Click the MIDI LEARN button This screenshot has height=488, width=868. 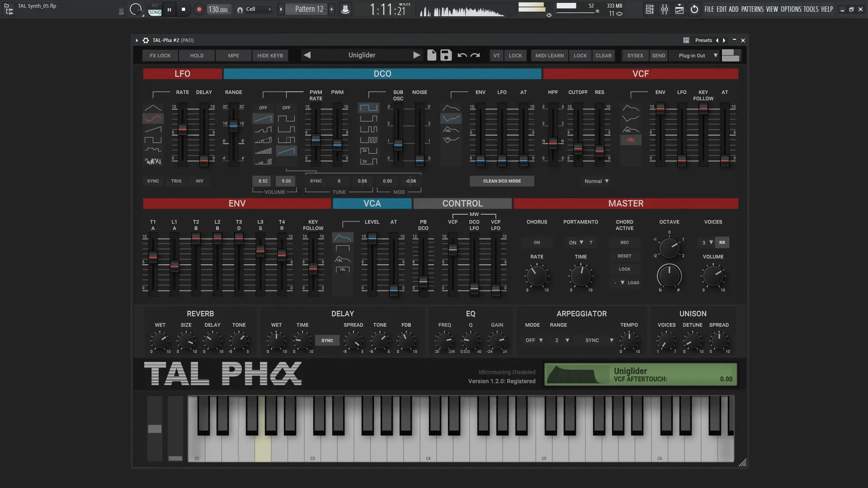pos(549,56)
